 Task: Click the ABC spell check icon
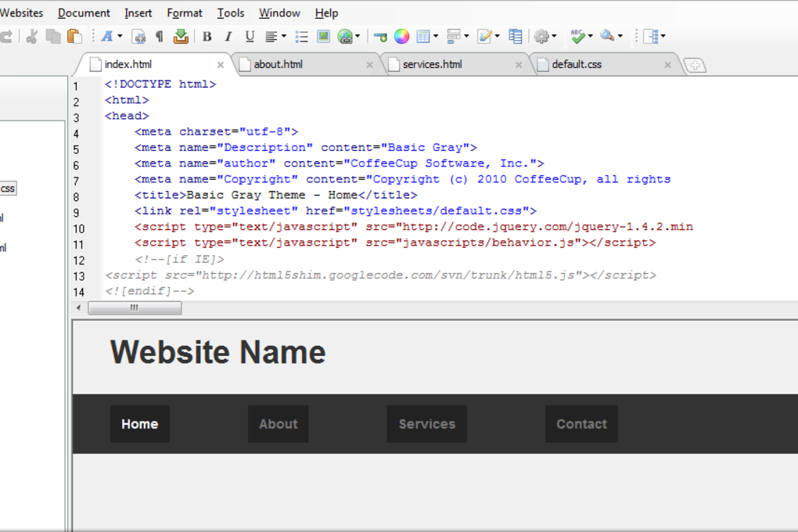(x=577, y=36)
